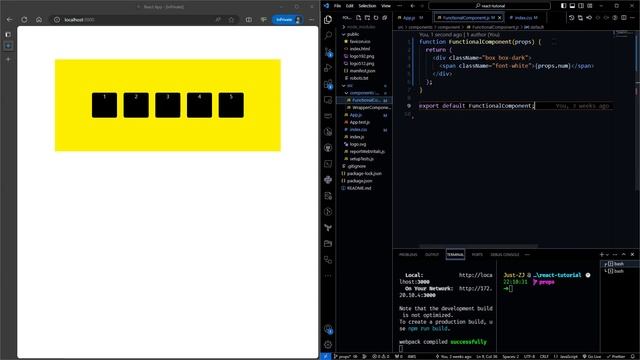This screenshot has height=360, width=640.
Task: Reload the localhost page in the browser
Action: [x=24, y=20]
